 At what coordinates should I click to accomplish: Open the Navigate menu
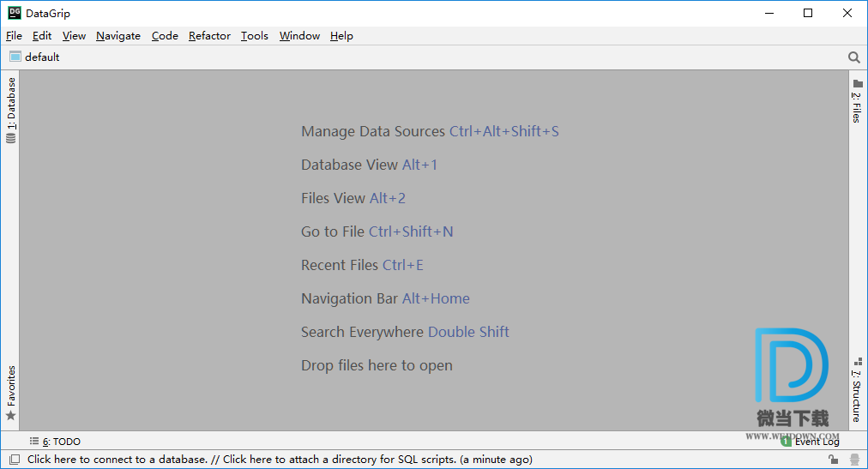(x=118, y=36)
